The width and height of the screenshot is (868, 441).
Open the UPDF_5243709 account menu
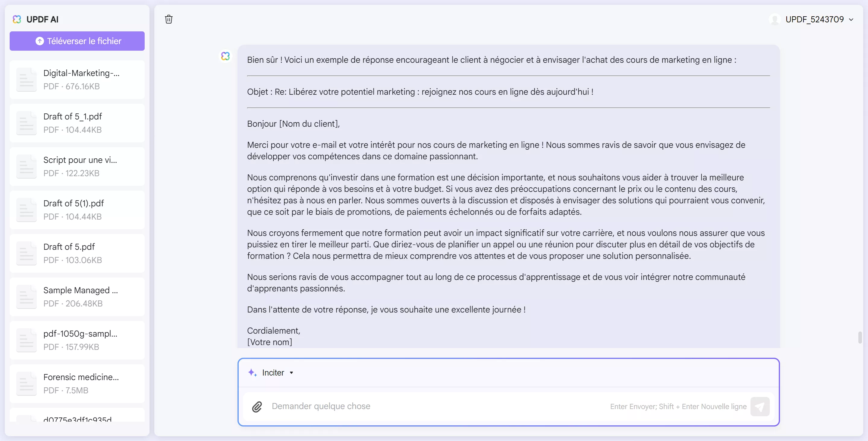point(819,19)
